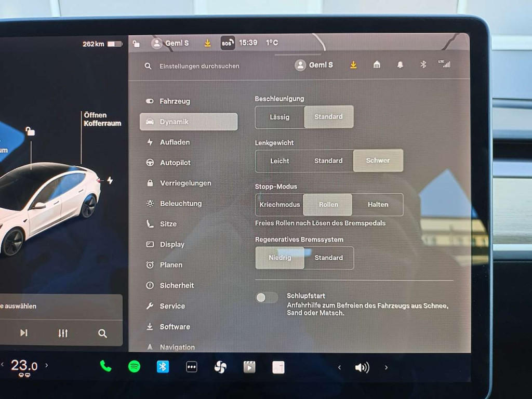The image size is (532, 399).
Task: Increase temperature with right arrow
Action: pyautogui.click(x=46, y=365)
